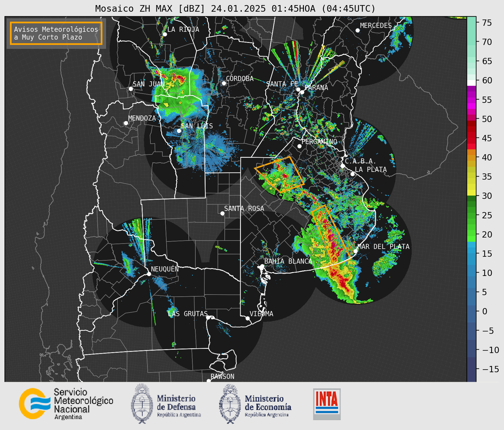This screenshot has height=430, width=504.
Task: Click the C.A.B.A. city label
Action: pyautogui.click(x=361, y=161)
